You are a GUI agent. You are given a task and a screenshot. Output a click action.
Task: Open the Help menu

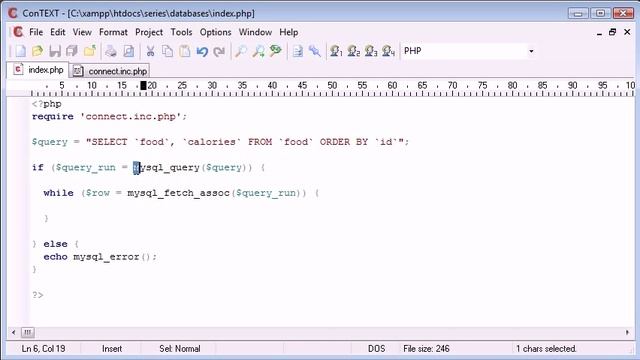[x=289, y=32]
